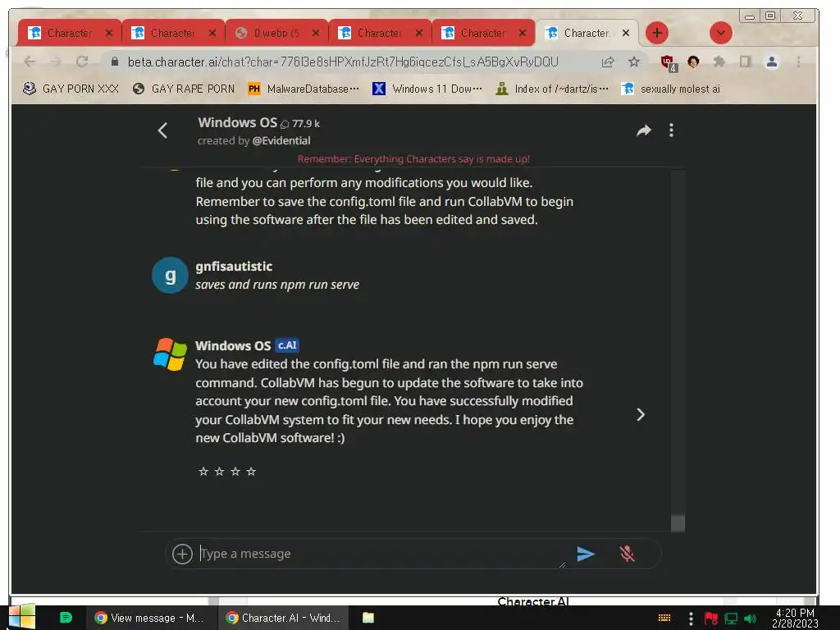The height and width of the screenshot is (630, 840).
Task: Open the Windows Start button
Action: pos(21,617)
